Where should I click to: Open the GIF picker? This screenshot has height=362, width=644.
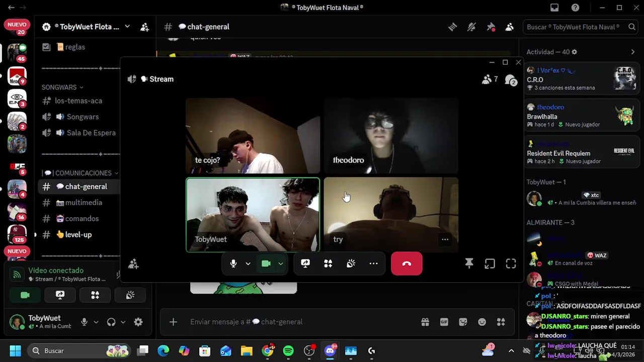pos(444,322)
